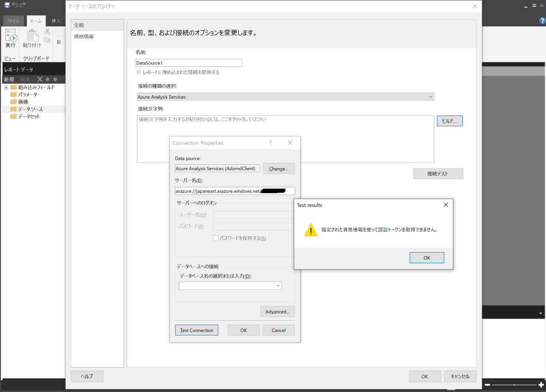Switch to the 挿入 ribbon tab

click(56, 21)
